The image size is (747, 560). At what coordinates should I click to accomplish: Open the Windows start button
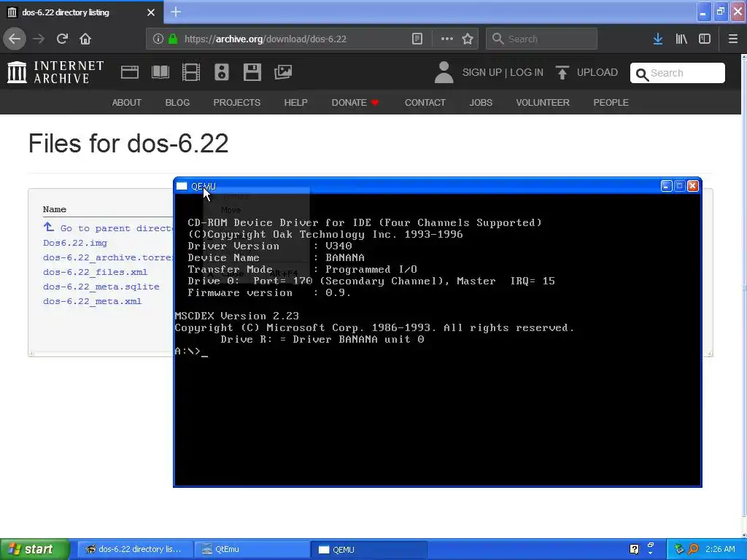pos(35,550)
